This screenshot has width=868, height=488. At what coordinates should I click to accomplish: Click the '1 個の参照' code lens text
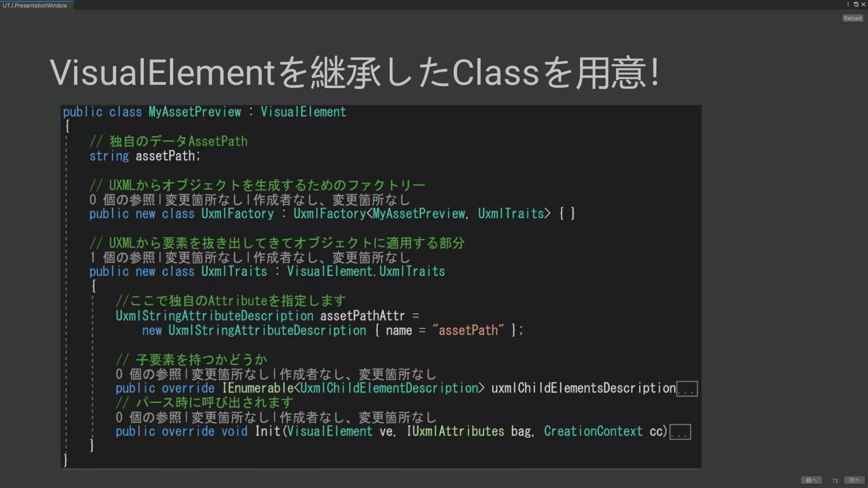(122, 257)
